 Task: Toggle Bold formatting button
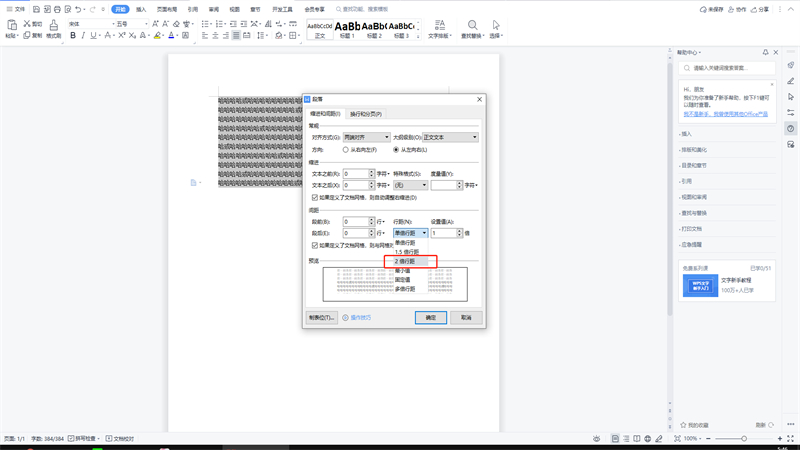coord(73,36)
